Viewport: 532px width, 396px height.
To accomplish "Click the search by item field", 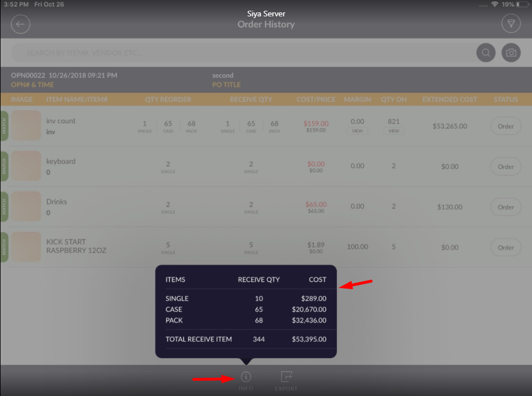I will click(243, 53).
